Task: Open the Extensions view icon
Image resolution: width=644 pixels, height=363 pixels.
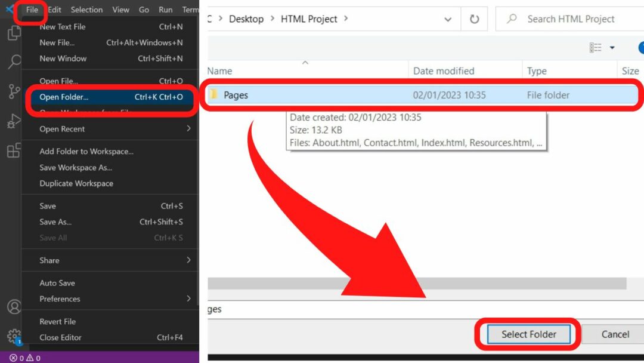Action: (14, 150)
